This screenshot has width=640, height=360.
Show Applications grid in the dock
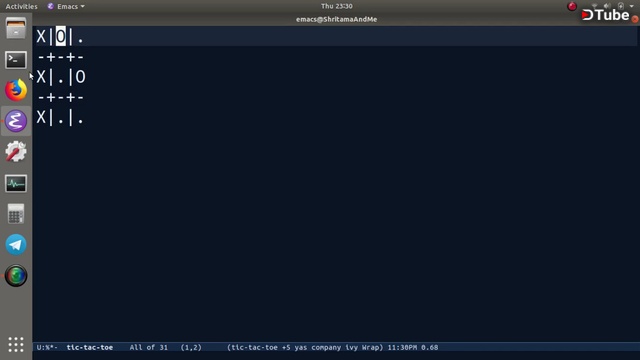16,344
